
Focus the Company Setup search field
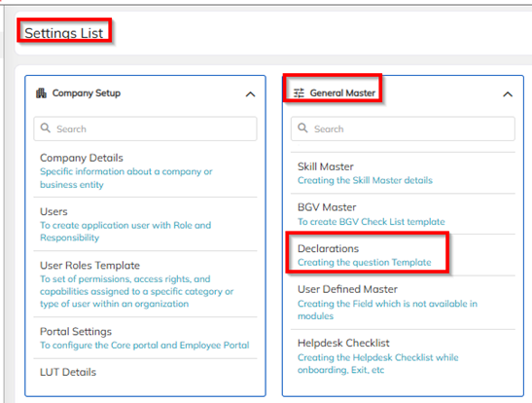(x=145, y=128)
